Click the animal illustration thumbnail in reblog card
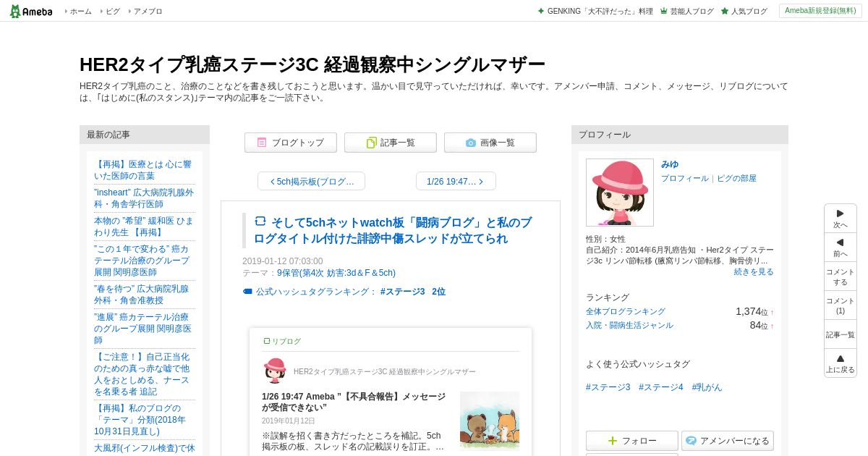 coord(490,421)
